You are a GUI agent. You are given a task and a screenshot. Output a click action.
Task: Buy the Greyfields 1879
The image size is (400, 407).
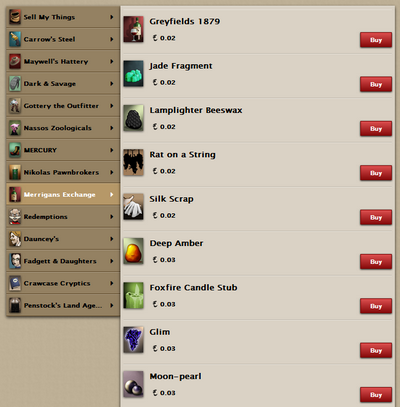pos(376,40)
